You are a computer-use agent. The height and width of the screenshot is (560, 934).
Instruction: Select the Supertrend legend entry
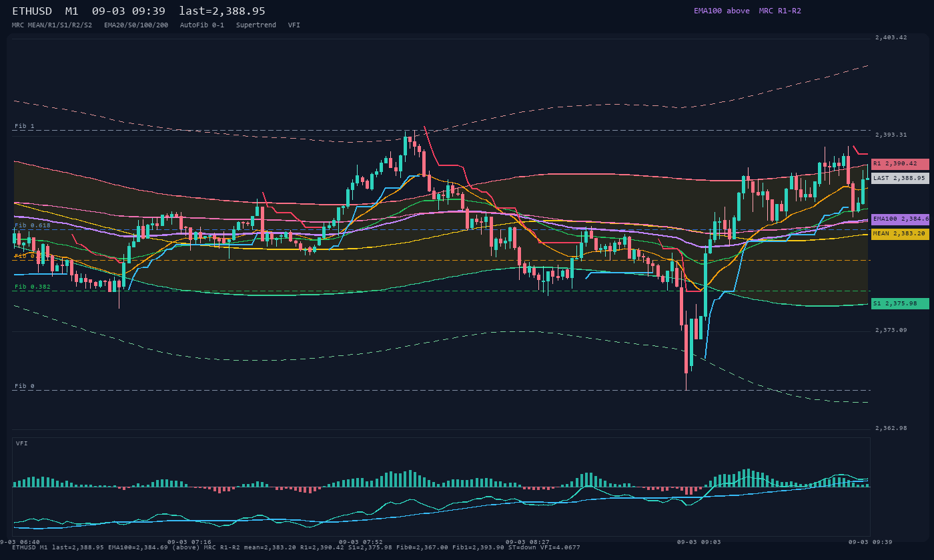256,25
